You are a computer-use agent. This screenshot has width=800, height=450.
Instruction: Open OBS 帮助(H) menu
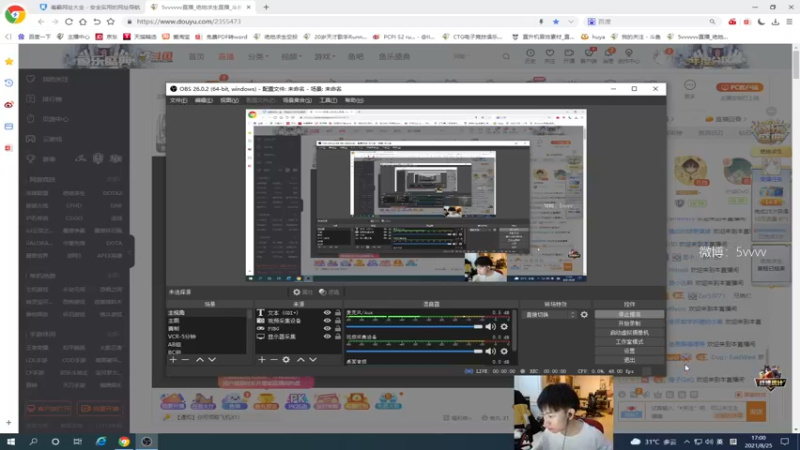354,101
